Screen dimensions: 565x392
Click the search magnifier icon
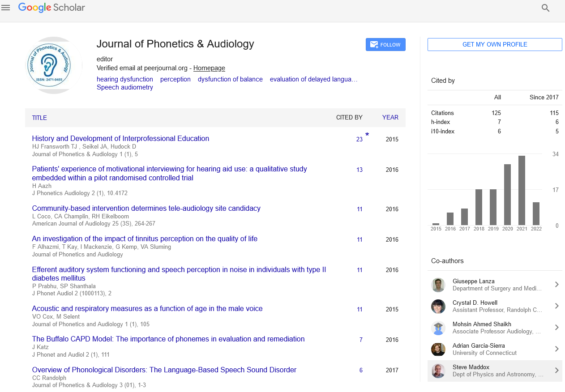coord(545,8)
